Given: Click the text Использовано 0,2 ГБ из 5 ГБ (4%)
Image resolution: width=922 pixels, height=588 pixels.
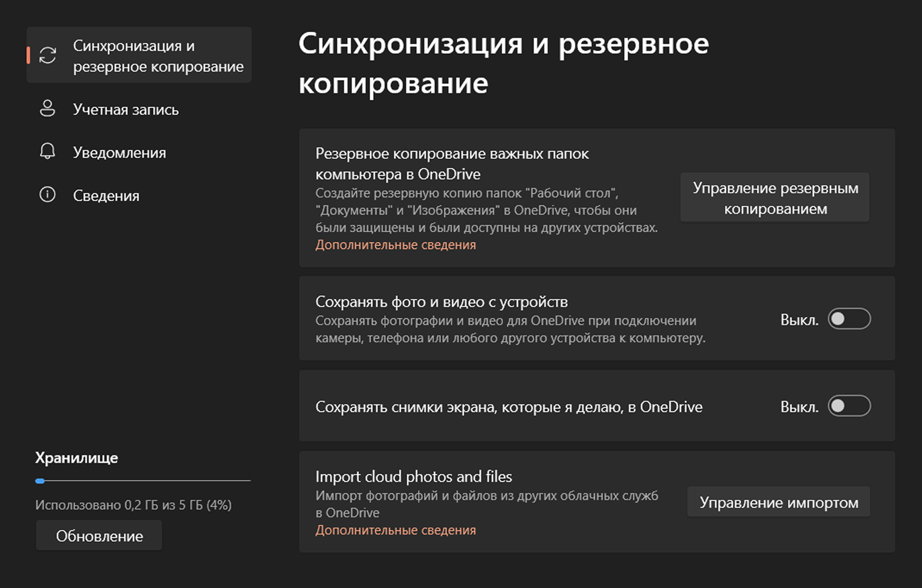Looking at the screenshot, I should coord(133,505).
